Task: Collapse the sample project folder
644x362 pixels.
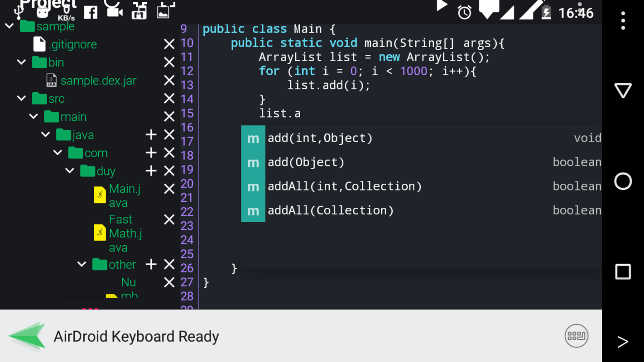Action: [x=10, y=26]
